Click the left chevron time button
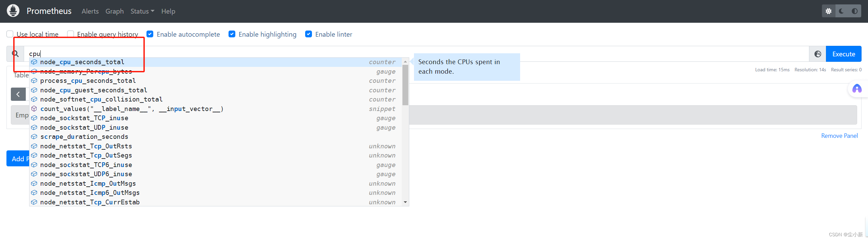 pos(18,94)
